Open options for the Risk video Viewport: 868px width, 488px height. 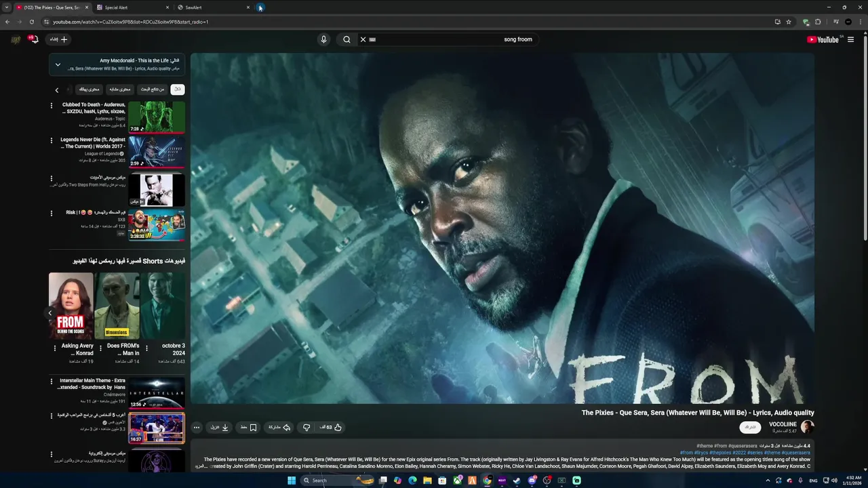51,213
